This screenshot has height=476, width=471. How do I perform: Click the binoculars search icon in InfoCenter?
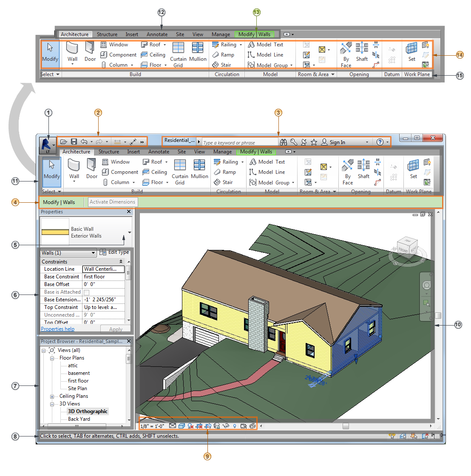tap(284, 142)
